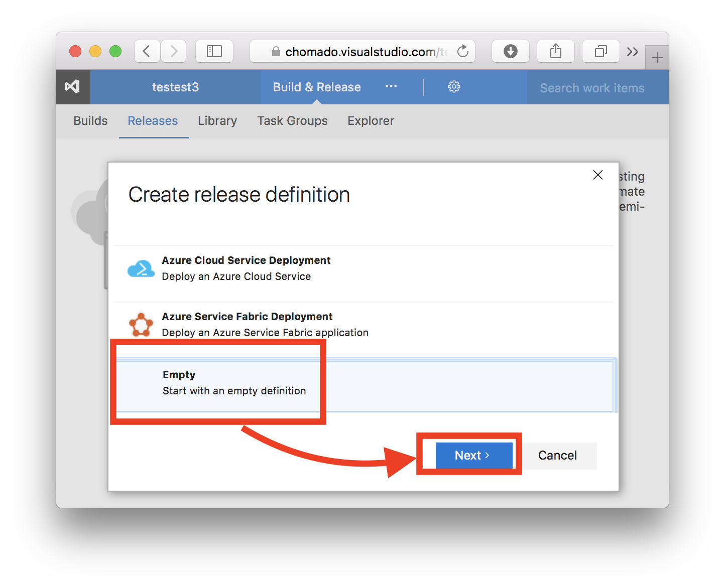Click the Next button
This screenshot has width=725, height=588.
[474, 456]
